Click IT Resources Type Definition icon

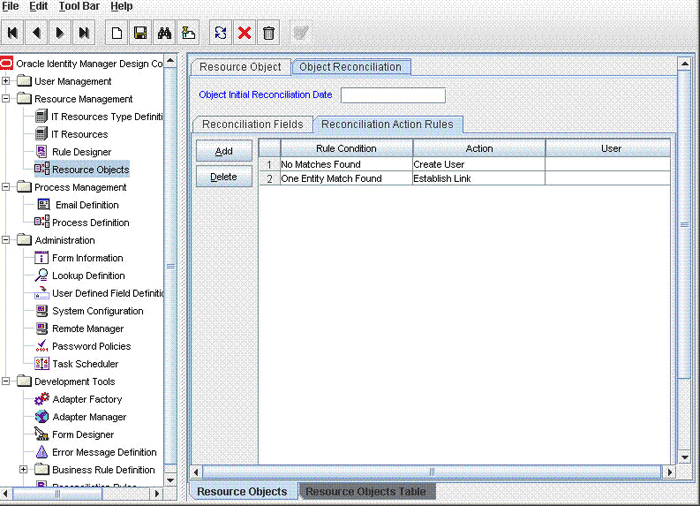[41, 116]
